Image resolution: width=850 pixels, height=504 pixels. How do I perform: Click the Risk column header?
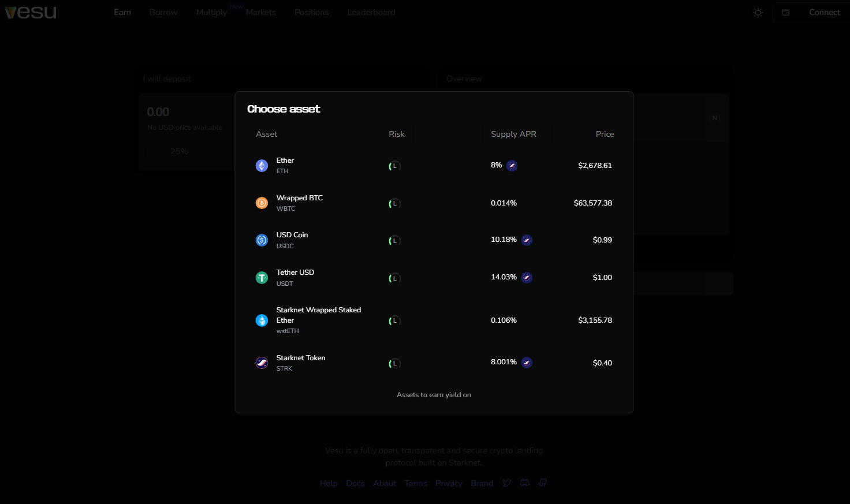397,134
